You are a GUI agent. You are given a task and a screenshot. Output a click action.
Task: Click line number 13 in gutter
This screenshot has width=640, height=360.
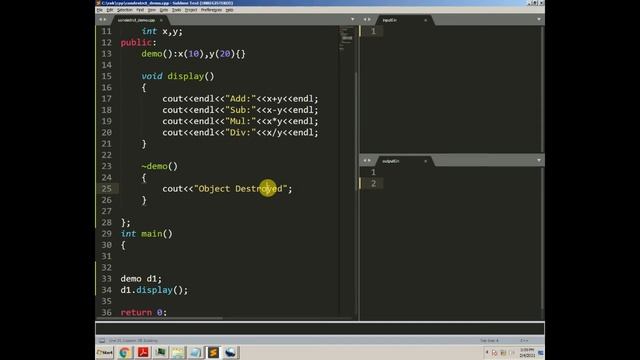(x=107, y=54)
